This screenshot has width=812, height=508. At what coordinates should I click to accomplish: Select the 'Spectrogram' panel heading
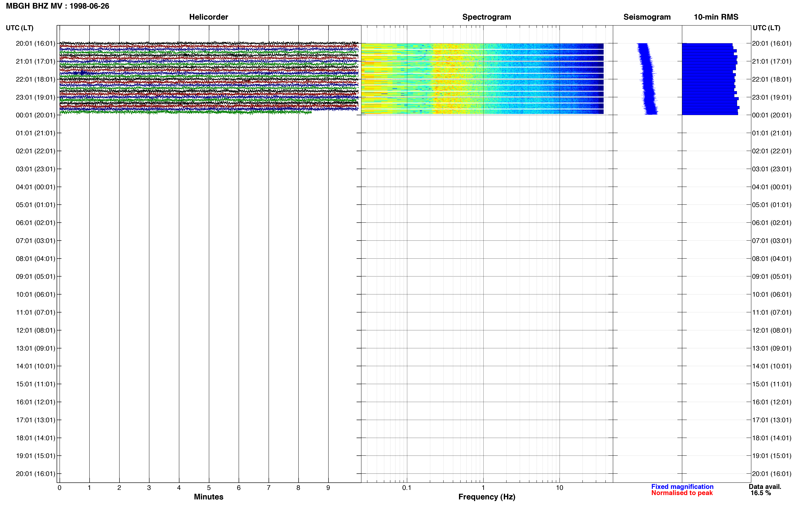pos(487,17)
